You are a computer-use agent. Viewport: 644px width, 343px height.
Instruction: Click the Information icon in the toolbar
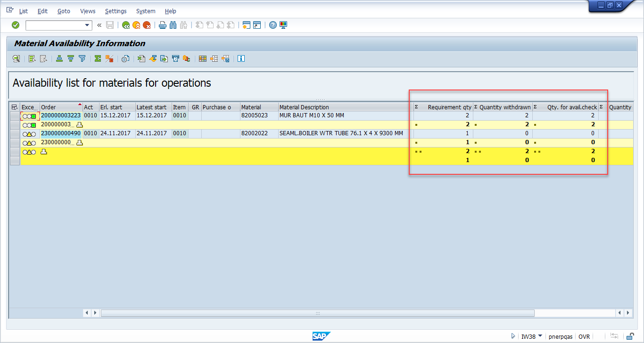pyautogui.click(x=241, y=58)
